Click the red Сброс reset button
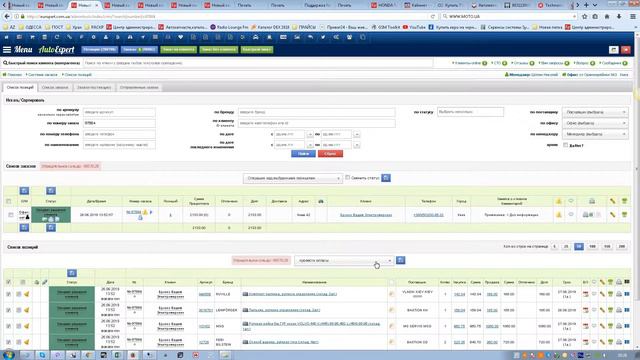Viewport: 640px width, 360px height. pos(330,153)
